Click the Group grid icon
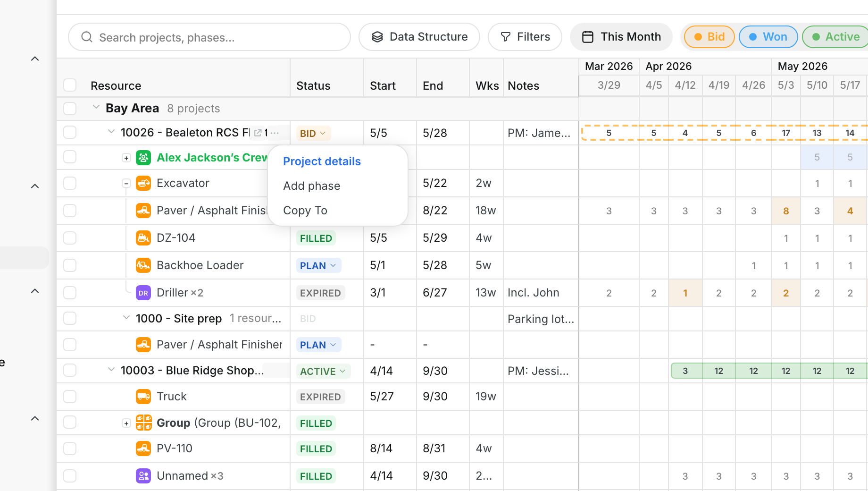 point(143,423)
